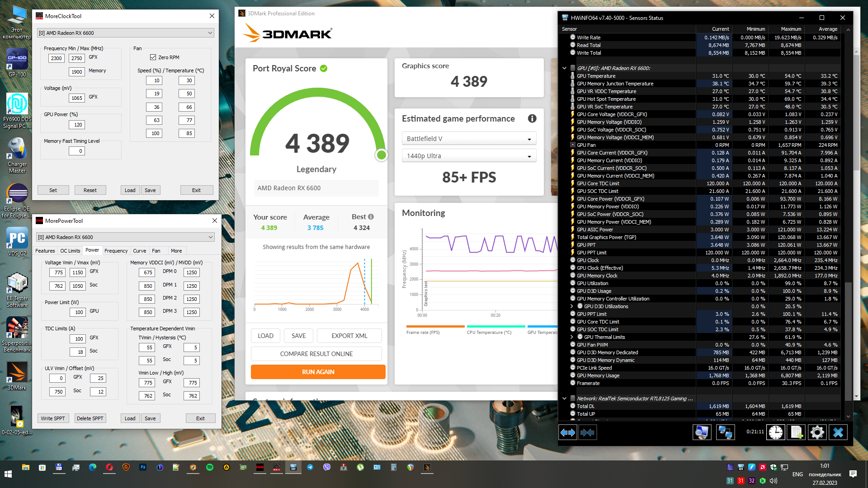868x488 pixels.
Task: Toggle Zero RPM checkbox
Action: click(153, 57)
